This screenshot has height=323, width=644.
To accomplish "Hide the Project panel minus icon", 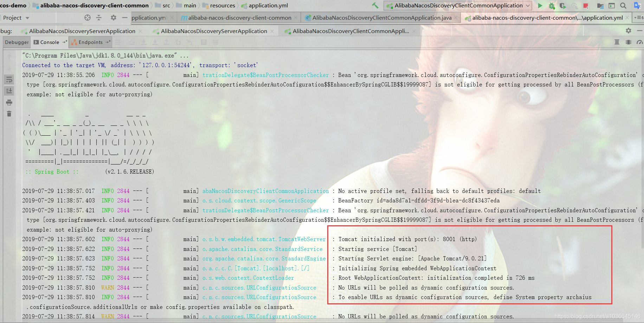I will coord(124,18).
